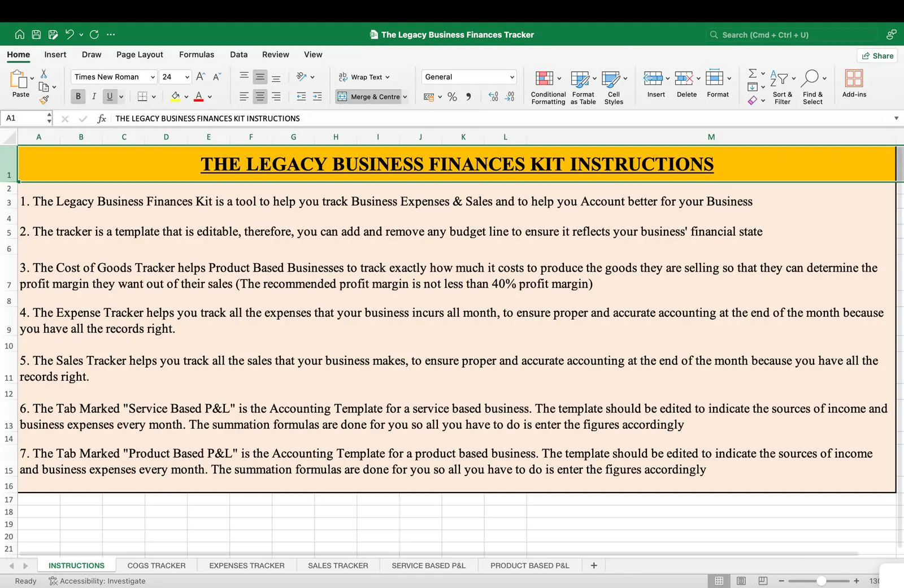904x588 pixels.
Task: Click the Insert cells button
Action: 656,84
